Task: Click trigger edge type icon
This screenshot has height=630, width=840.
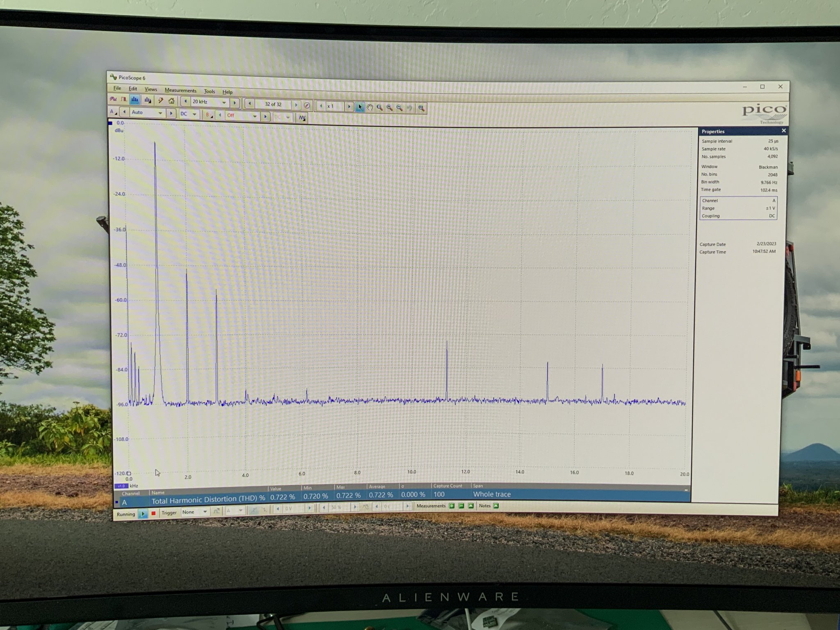Action: [x=216, y=511]
